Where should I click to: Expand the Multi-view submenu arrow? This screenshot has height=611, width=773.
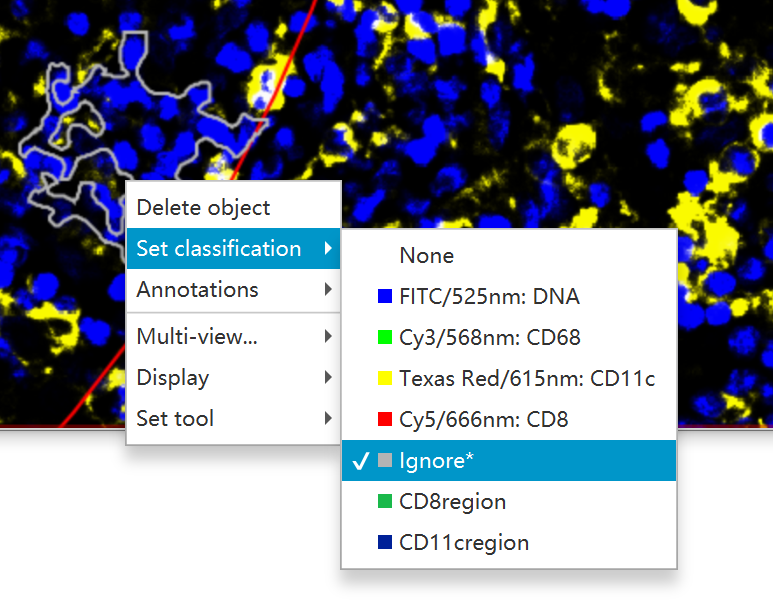[x=329, y=337]
